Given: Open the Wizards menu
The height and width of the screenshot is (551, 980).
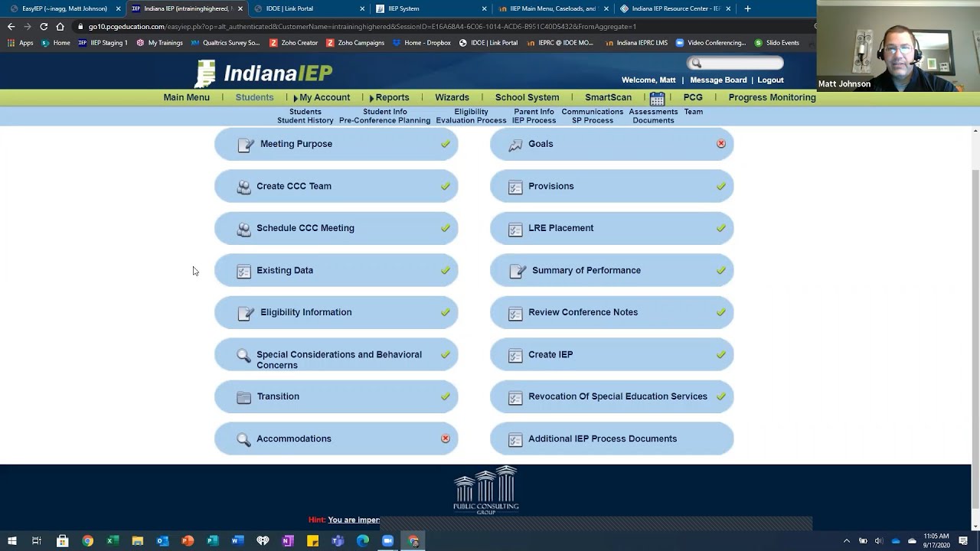Looking at the screenshot, I should pos(452,97).
